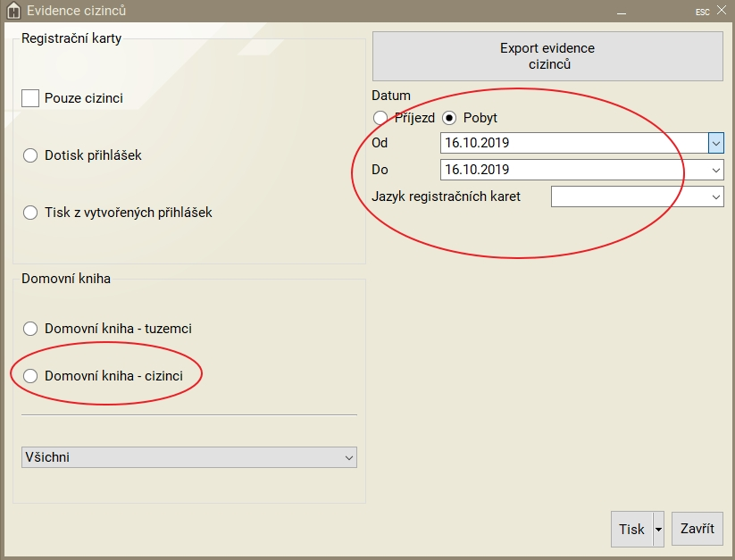Enable the Pouze cizinci checkbox
735x560 pixels.
[x=30, y=98]
